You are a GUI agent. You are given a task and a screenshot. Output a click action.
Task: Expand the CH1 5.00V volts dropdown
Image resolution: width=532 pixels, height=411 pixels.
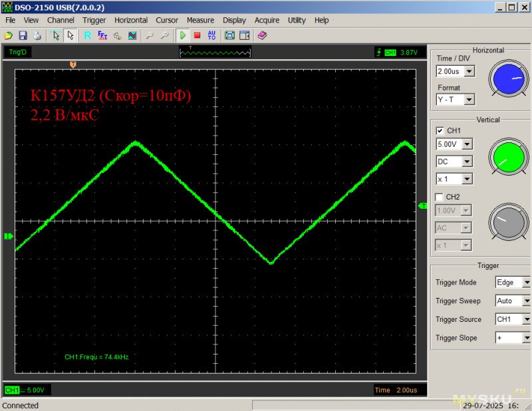click(x=467, y=144)
